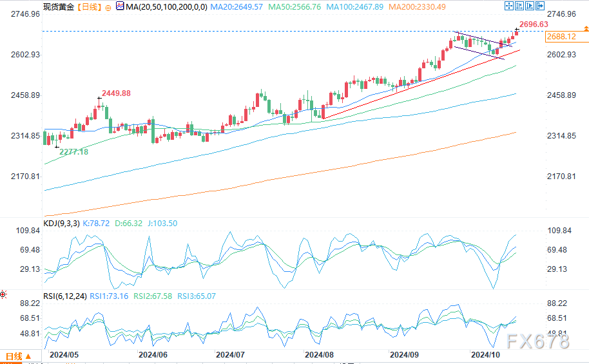Click the orange price alert arrow at right edge
Viewport: 589px width, 364px height.
pyautogui.click(x=585, y=28)
